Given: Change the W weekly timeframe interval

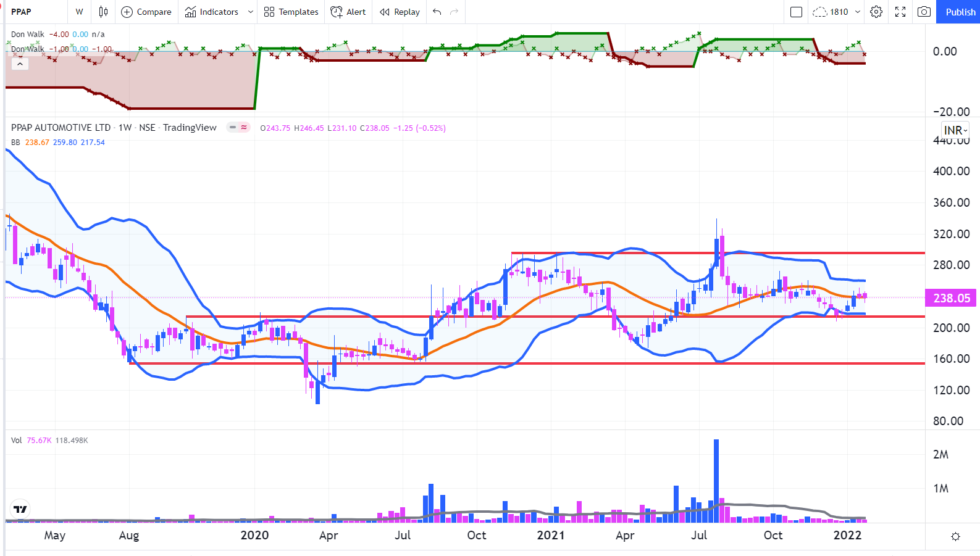Looking at the screenshot, I should tap(79, 12).
